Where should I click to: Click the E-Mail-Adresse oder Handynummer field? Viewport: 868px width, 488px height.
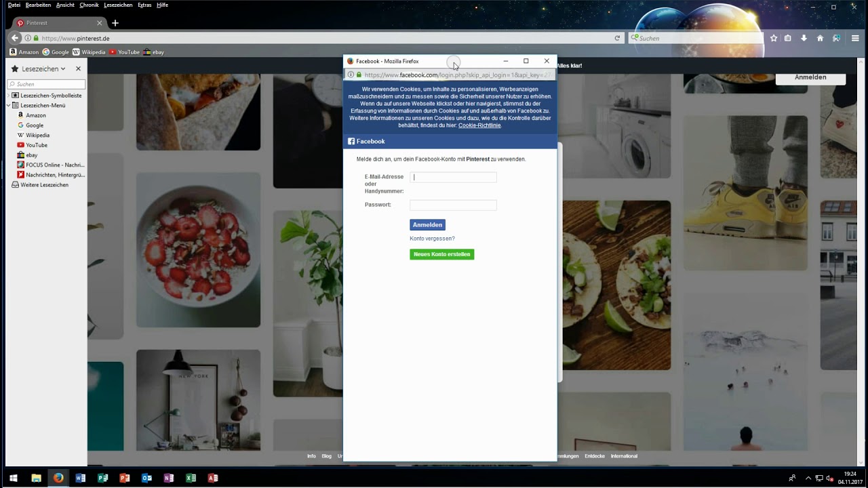click(x=453, y=177)
